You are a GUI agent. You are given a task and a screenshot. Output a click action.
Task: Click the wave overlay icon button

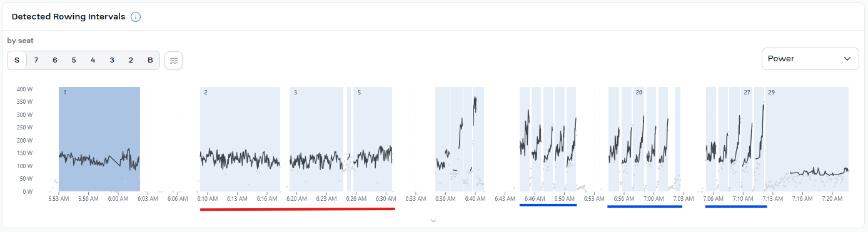point(174,61)
